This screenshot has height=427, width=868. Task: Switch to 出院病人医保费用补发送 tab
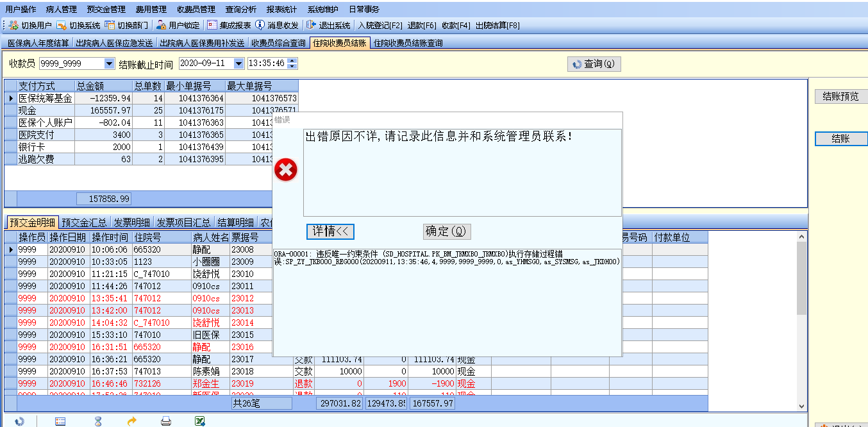click(x=202, y=43)
